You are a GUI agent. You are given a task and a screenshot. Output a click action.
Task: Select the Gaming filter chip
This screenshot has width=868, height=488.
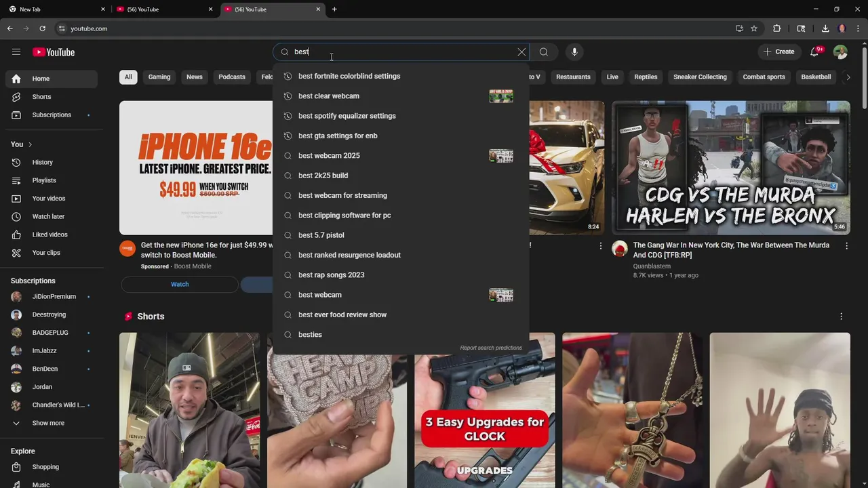159,77
